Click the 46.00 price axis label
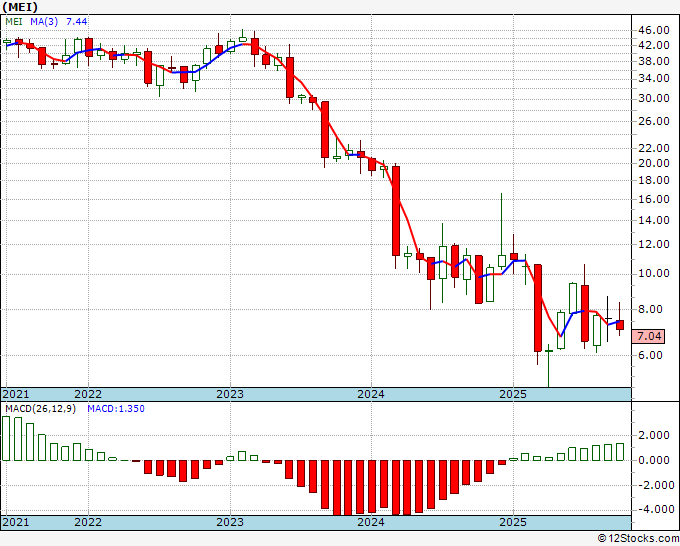680x546 pixels. click(654, 30)
